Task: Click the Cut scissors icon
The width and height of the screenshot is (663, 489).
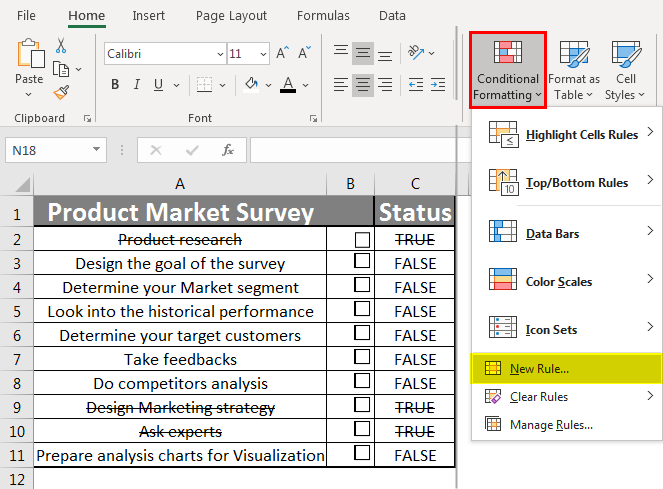Action: pos(60,46)
